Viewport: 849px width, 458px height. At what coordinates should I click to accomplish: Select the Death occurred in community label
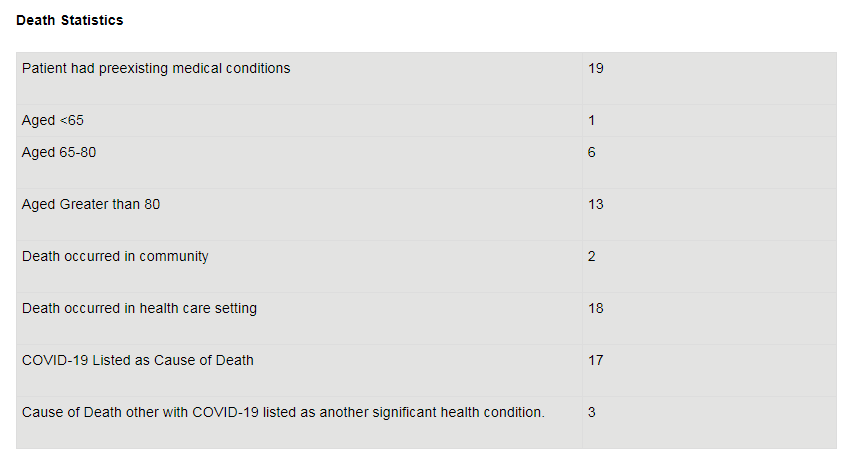115,257
